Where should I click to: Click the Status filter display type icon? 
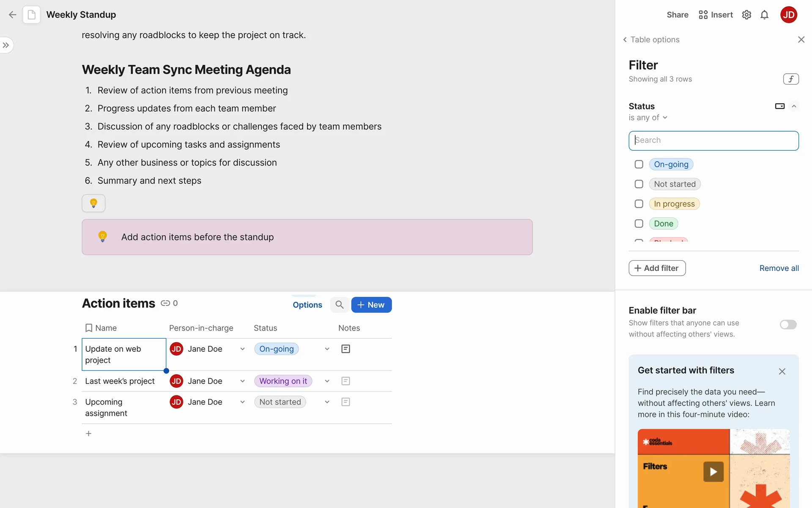coord(779,106)
